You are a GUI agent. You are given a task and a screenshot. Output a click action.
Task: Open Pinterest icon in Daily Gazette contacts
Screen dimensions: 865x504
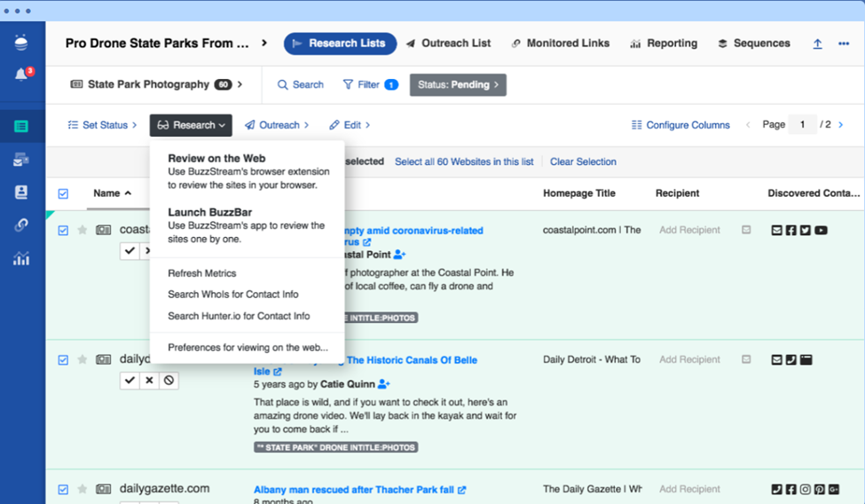[820, 489]
